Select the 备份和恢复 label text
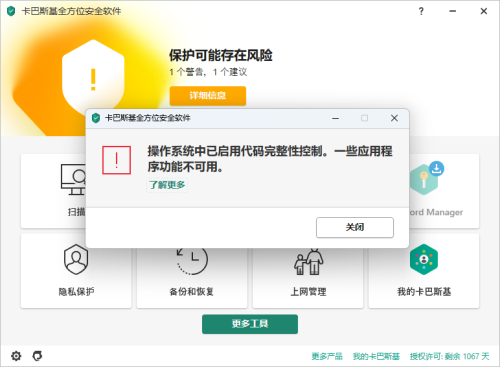Screen dimensions: 500x367 [x=192, y=292]
